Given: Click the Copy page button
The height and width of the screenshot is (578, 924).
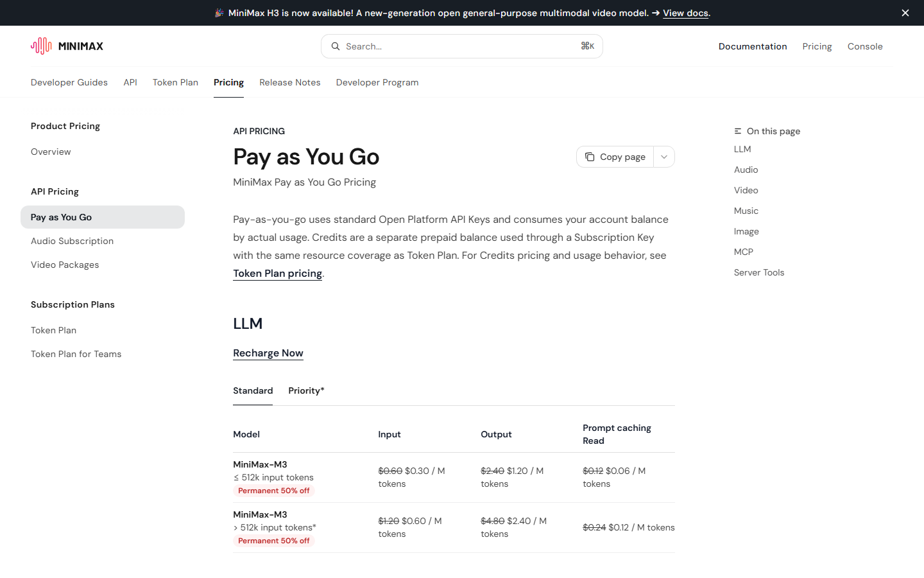Looking at the screenshot, I should point(615,157).
